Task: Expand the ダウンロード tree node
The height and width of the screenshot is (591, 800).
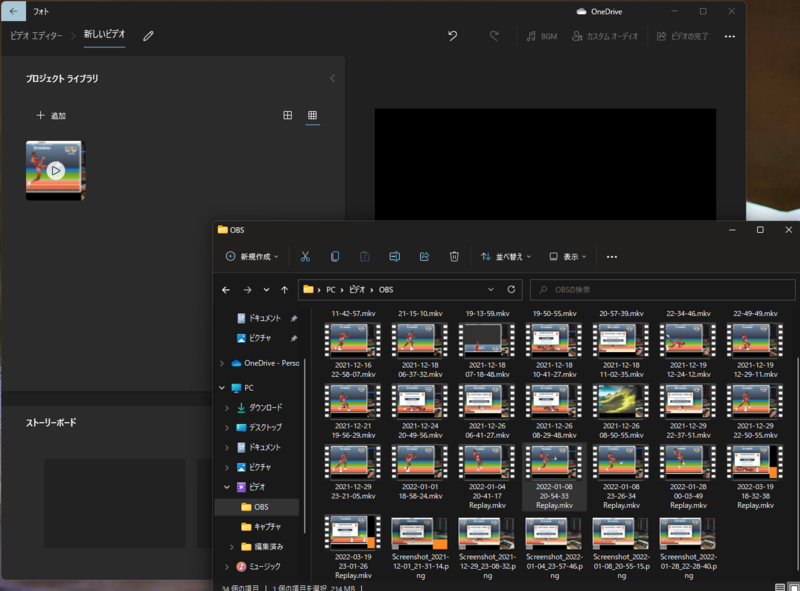Action: pyautogui.click(x=227, y=407)
